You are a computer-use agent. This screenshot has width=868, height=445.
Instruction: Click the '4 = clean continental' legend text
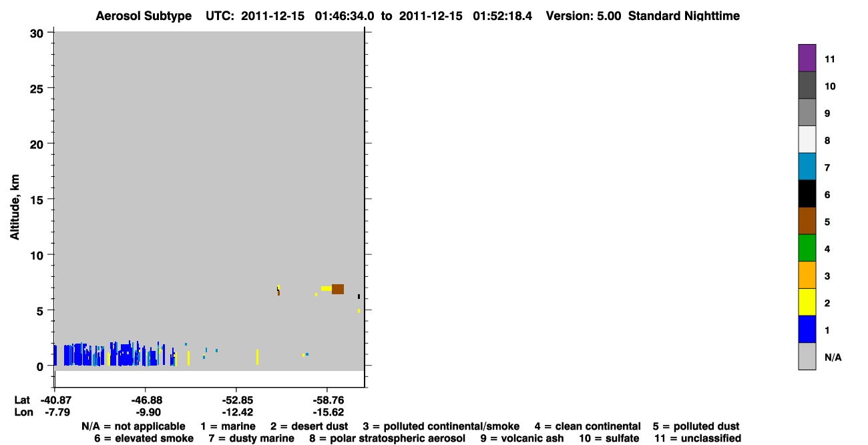coord(588,426)
